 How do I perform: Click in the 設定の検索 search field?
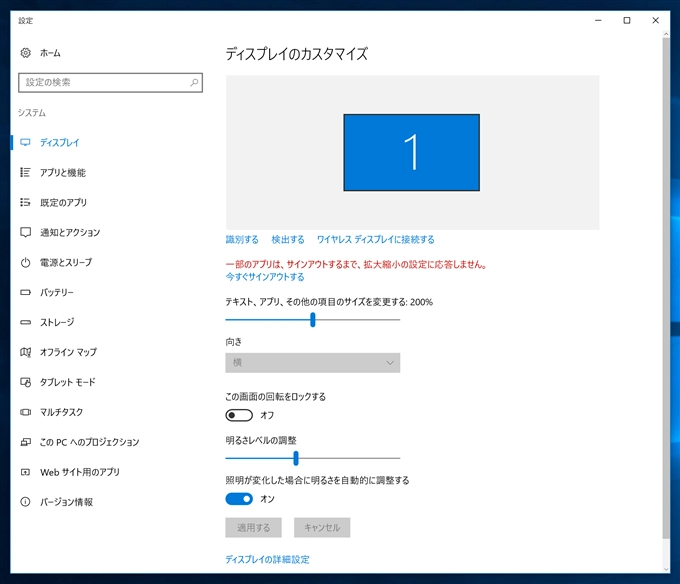pos(110,82)
